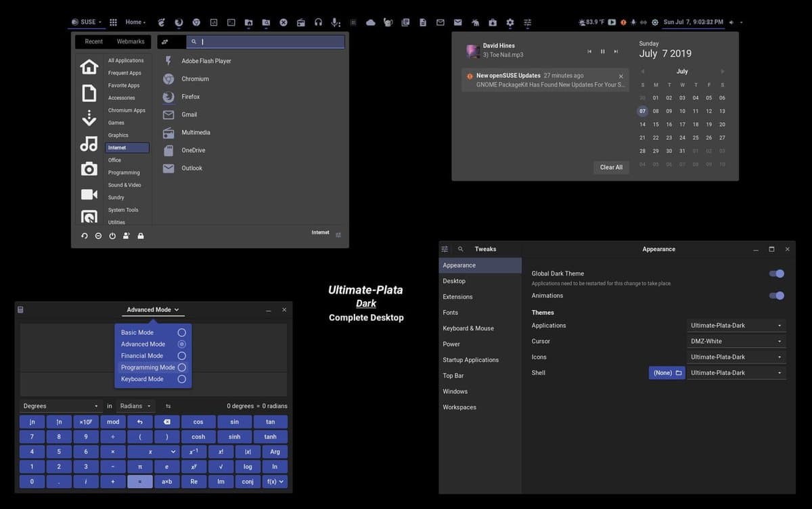Open the Cursor theme DMZ-White dropdown
This screenshot has width=812, height=509.
pos(736,341)
